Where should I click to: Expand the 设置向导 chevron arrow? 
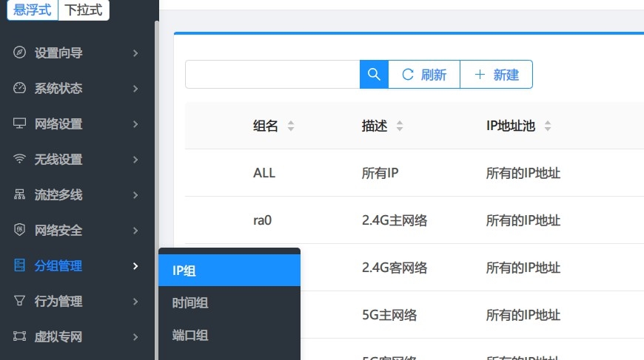click(x=135, y=53)
